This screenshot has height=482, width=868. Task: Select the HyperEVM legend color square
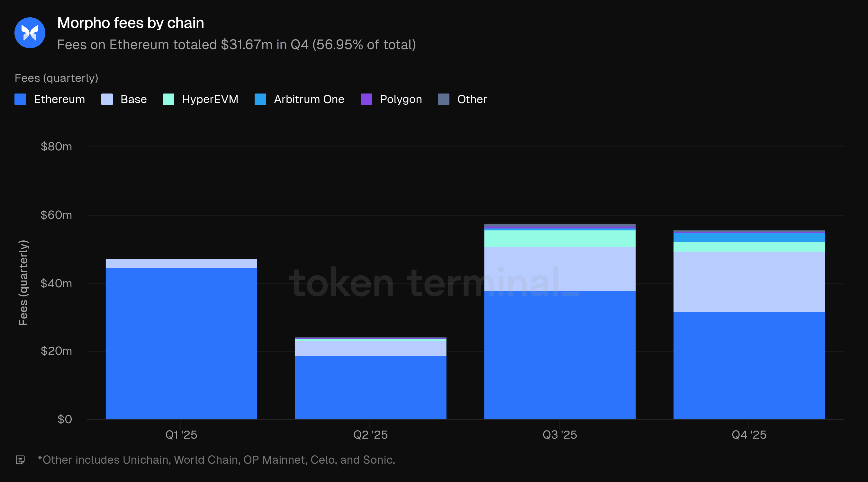coord(168,99)
